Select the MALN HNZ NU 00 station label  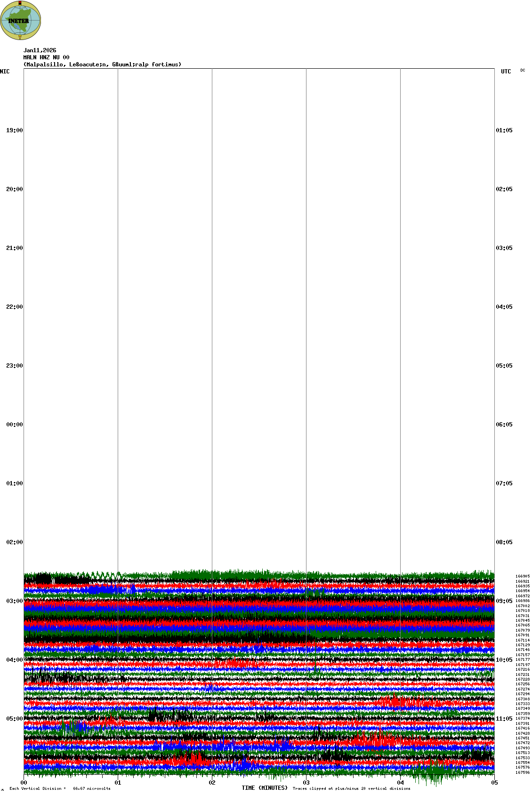tap(46, 57)
